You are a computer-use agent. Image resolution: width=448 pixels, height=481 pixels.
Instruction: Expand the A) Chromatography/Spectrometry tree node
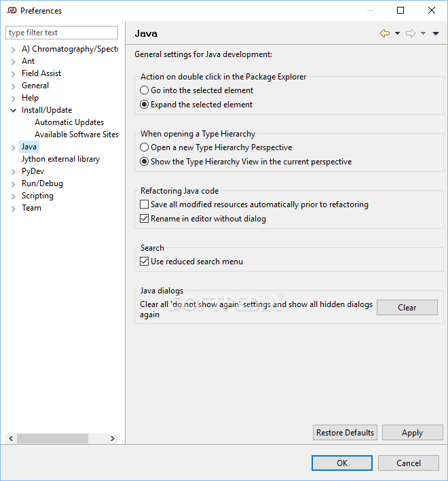click(x=13, y=50)
